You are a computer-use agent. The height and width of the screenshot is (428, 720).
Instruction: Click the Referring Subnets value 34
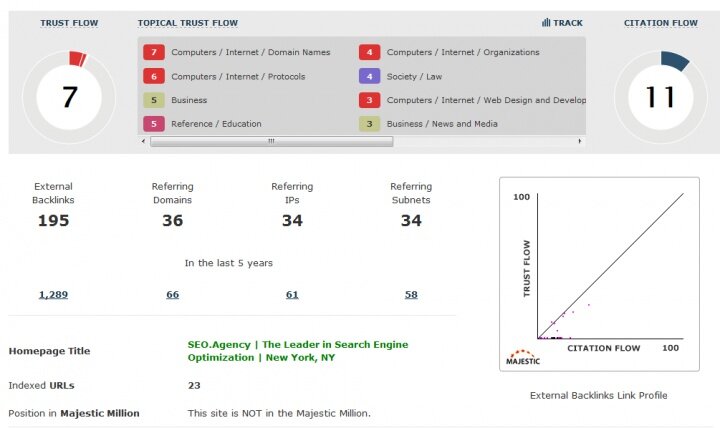411,220
